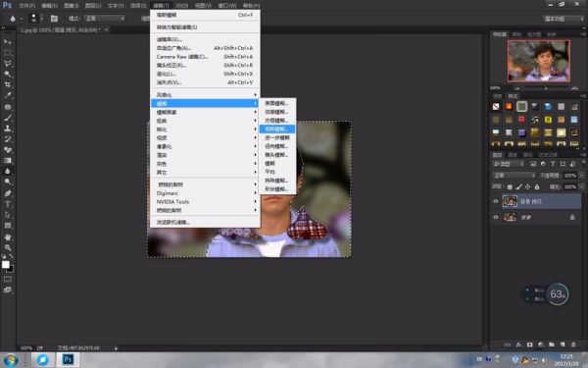588x368 pixels.
Task: Select the Clone Stamp tool
Action: point(8,128)
